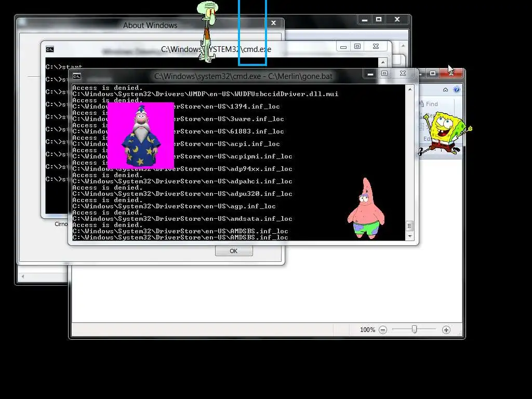Image resolution: width=532 pixels, height=399 pixels.
Task: Open the SYSTEM32 cmd.exe window system icon
Action: [49, 49]
